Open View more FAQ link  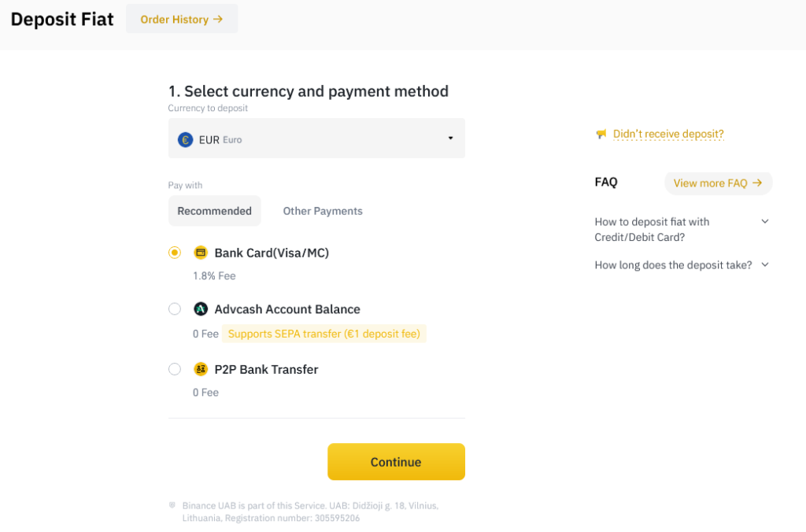pos(718,183)
